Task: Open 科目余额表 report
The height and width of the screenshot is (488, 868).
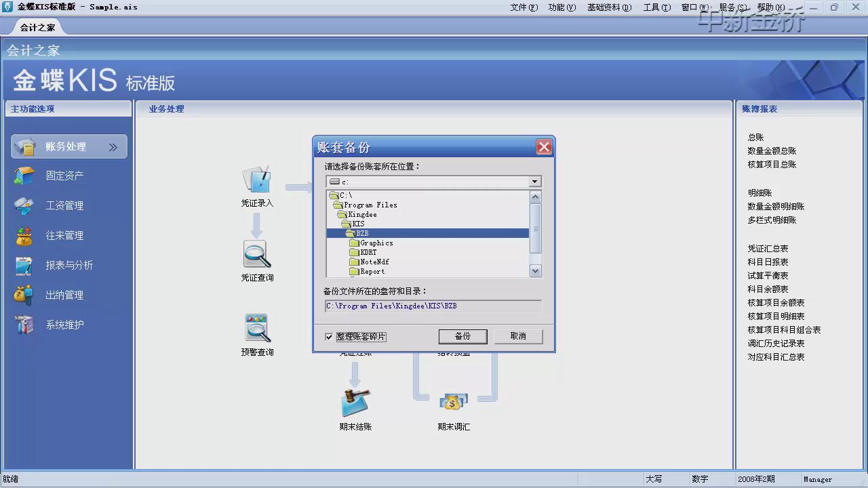Action: point(768,289)
